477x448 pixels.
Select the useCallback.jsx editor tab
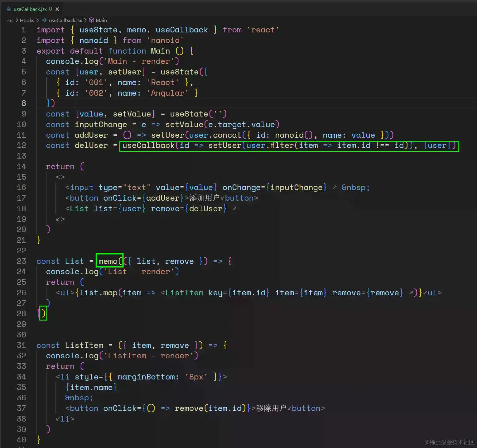click(33, 9)
